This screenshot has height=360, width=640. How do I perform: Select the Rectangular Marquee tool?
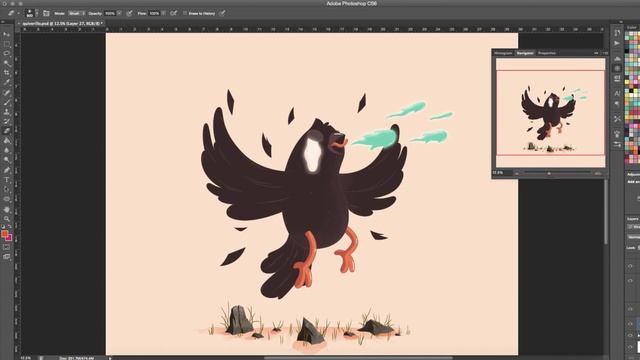[x=7, y=44]
